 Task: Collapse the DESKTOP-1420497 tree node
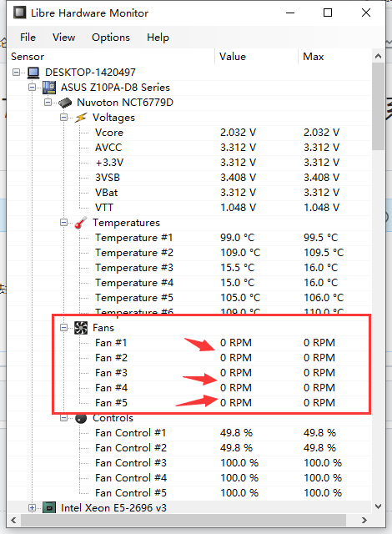[x=16, y=73]
